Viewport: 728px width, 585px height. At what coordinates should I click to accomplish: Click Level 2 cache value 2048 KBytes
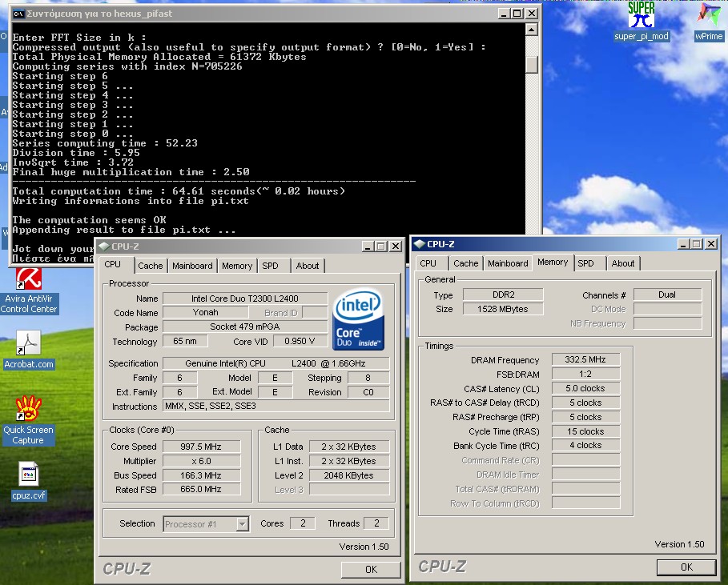348,475
